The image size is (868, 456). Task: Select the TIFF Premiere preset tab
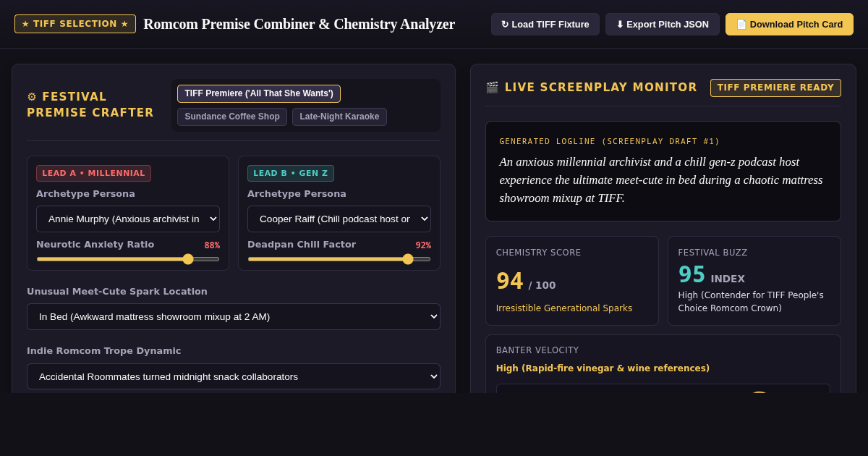259,93
